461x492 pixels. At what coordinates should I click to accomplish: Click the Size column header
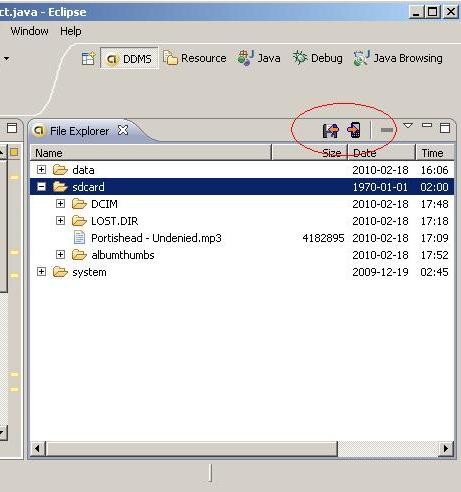310,153
